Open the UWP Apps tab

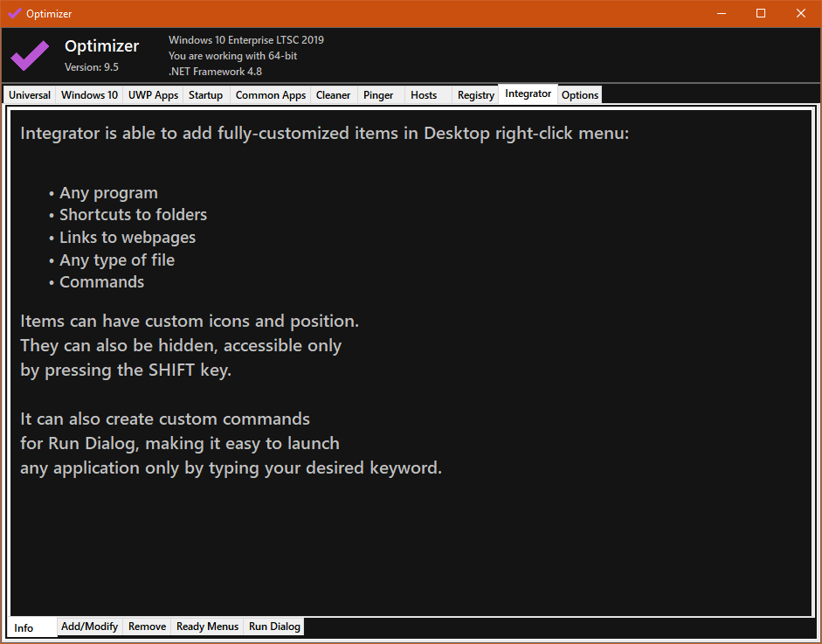click(153, 95)
